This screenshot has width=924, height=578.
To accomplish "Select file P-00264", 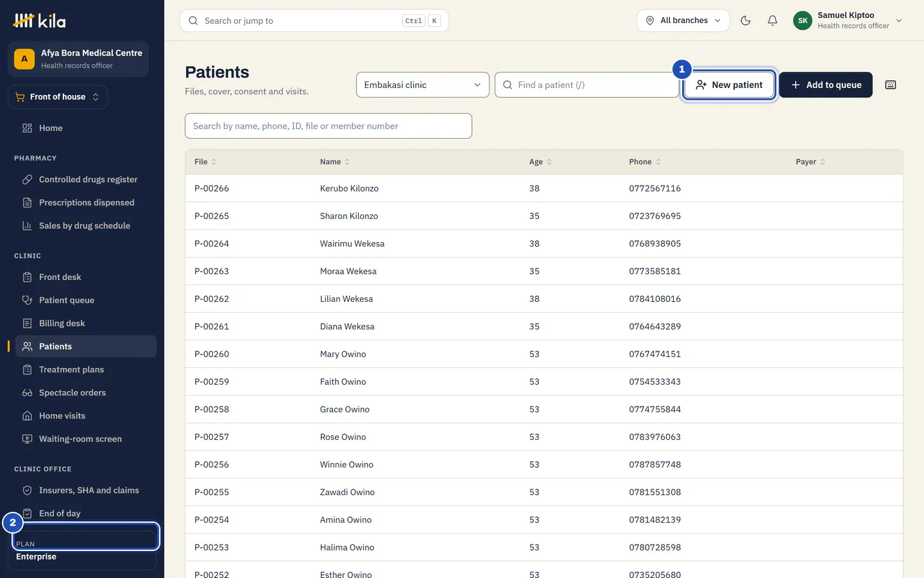I will pos(212,244).
